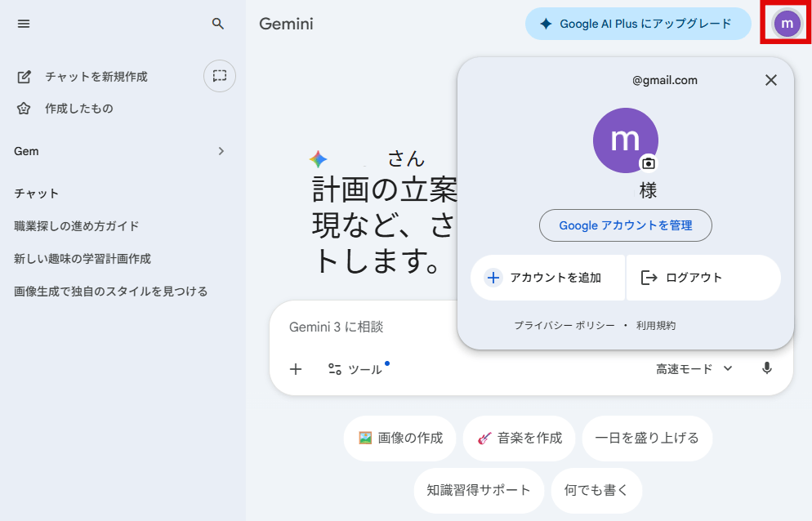Select the 画像の作成 suggestion chip
Image resolution: width=812 pixels, height=521 pixels.
[x=399, y=439]
